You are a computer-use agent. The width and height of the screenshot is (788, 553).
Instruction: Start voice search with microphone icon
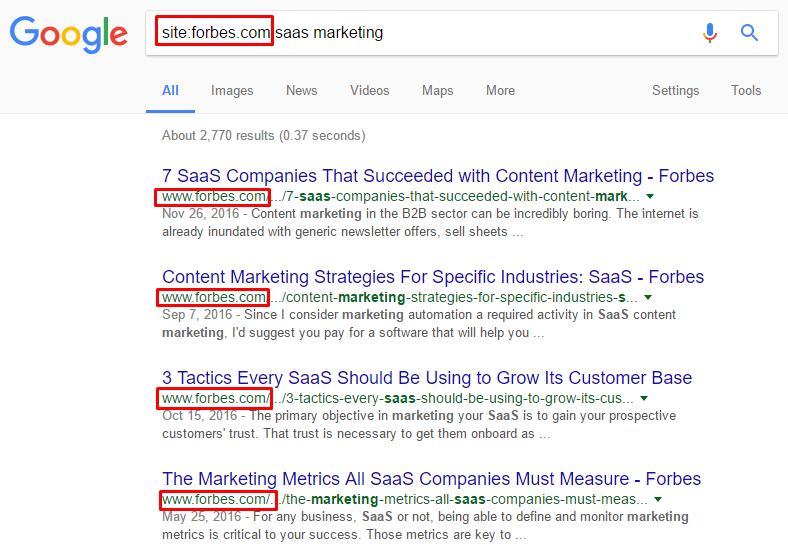click(710, 33)
